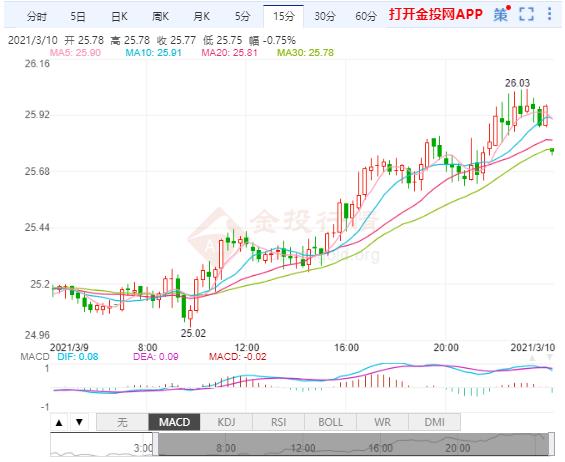Click the 25.68 price axis label
The height and width of the screenshot is (462, 565).
click(x=37, y=171)
